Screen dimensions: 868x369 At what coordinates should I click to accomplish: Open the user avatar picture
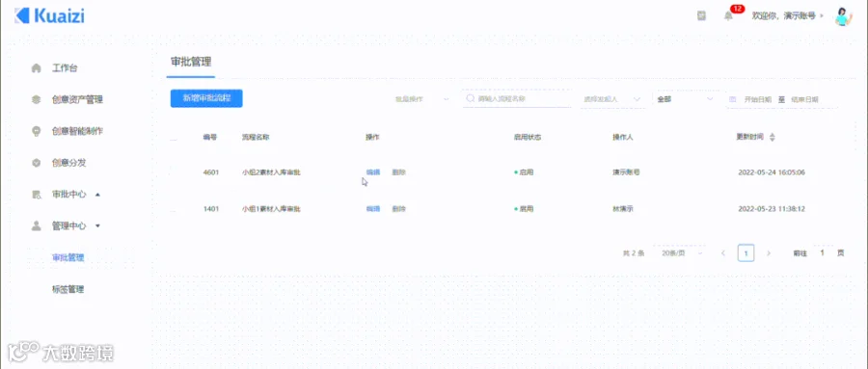[x=843, y=16]
